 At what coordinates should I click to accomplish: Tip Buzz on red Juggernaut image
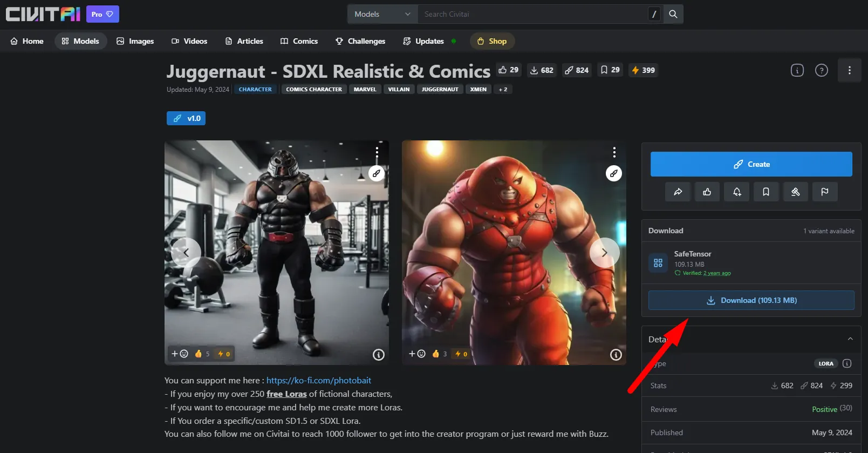point(461,354)
